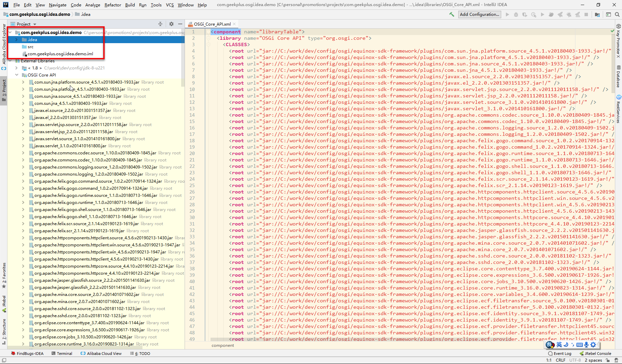The height and width of the screenshot is (364, 622).
Task: Click the Add Configuration button
Action: (479, 14)
